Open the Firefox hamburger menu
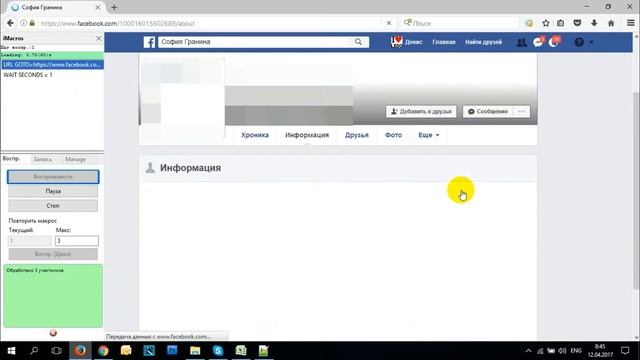Image resolution: width=640 pixels, height=360 pixels. [631, 23]
